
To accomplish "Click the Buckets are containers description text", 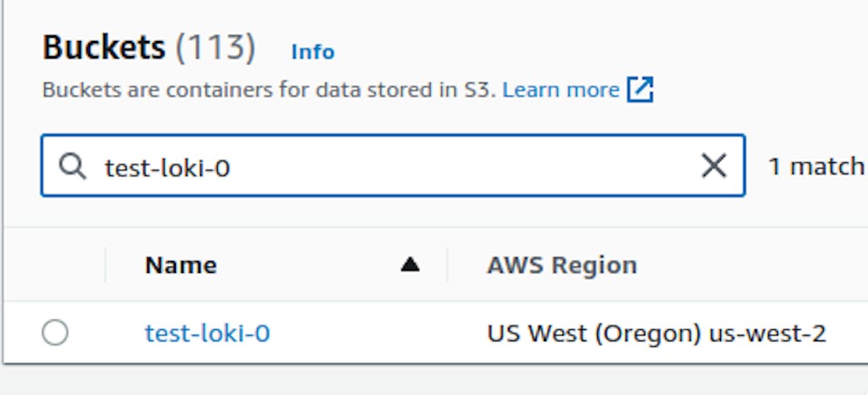I will point(269,90).
